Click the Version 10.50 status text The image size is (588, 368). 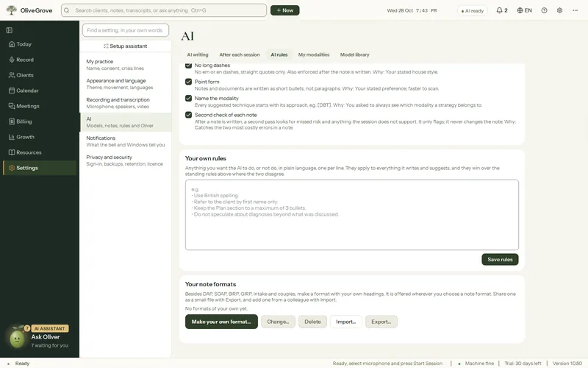click(567, 363)
